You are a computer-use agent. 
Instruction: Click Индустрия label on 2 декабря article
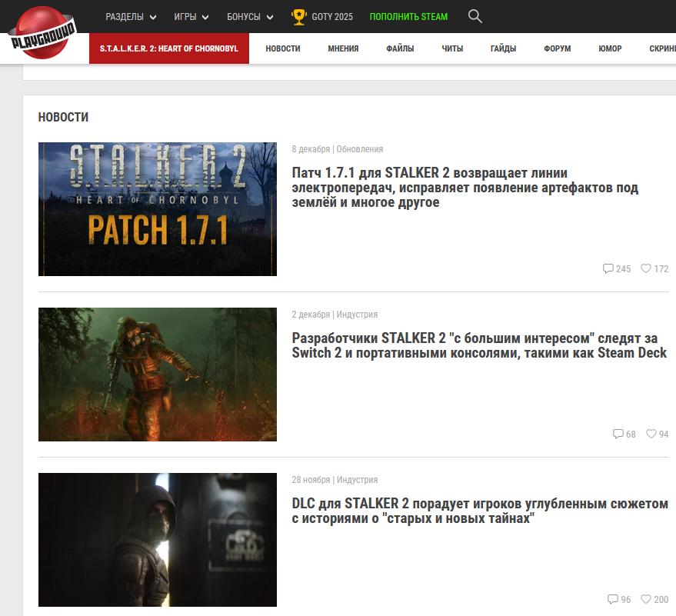[x=357, y=315]
